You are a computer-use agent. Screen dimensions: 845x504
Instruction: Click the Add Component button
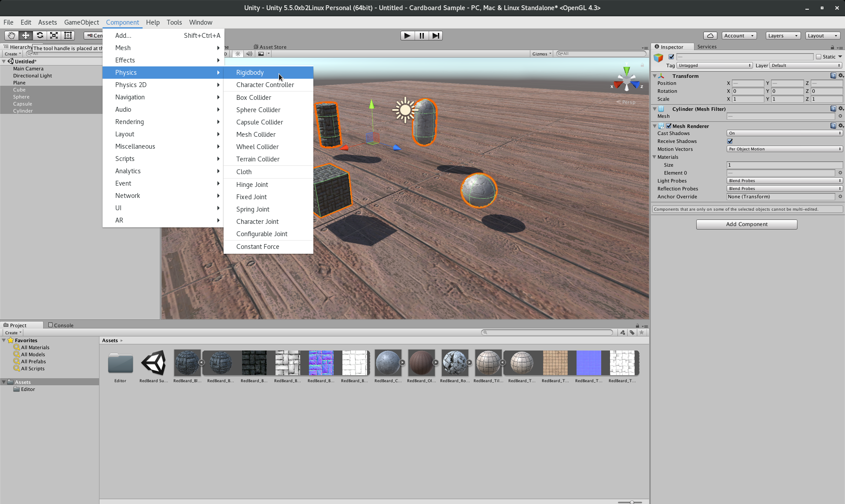(x=746, y=224)
